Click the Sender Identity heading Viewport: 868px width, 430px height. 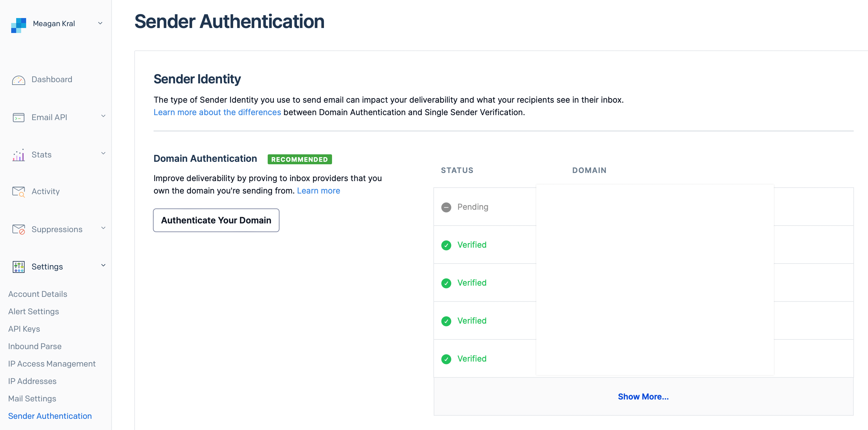coord(197,79)
